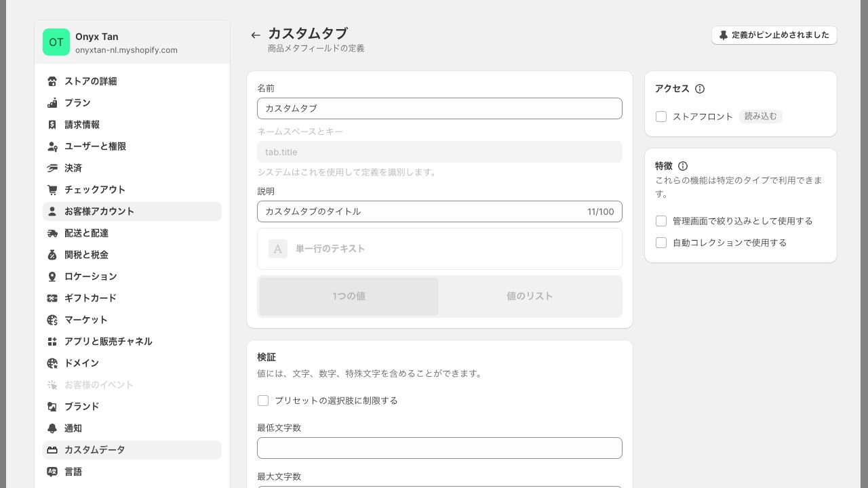Viewport: 868px width, 488px height.
Task: Click the markets globe icon
Action: click(52, 320)
